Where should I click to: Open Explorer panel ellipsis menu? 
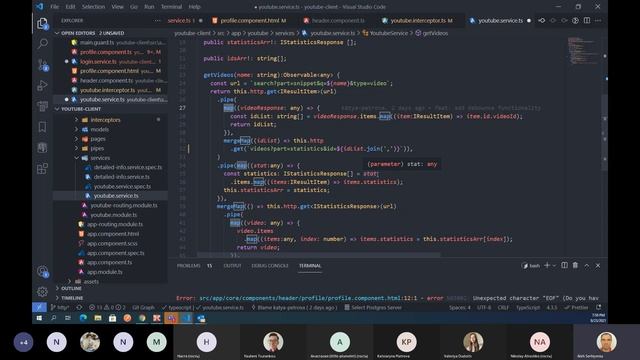point(158,20)
